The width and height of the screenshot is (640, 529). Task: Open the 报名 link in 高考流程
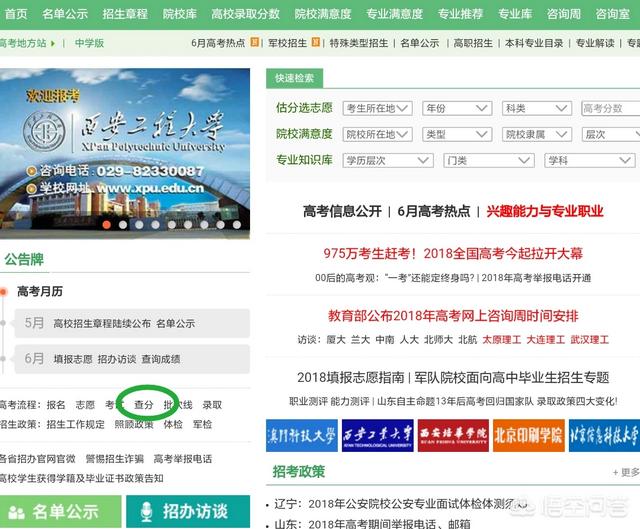(x=56, y=405)
